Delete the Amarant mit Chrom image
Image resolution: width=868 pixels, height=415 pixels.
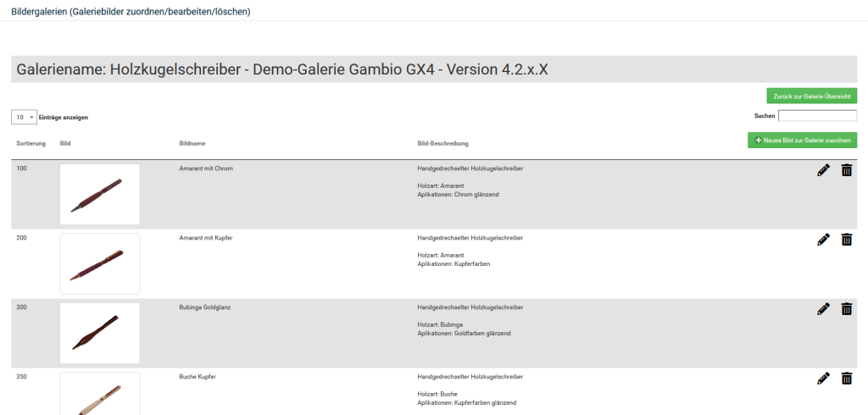846,170
